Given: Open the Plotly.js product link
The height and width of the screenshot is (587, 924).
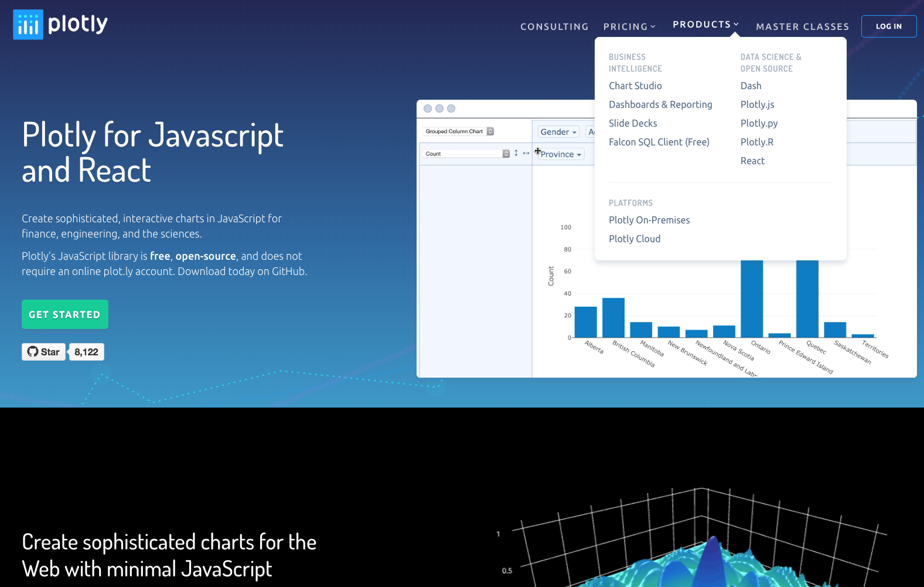Looking at the screenshot, I should (x=758, y=104).
